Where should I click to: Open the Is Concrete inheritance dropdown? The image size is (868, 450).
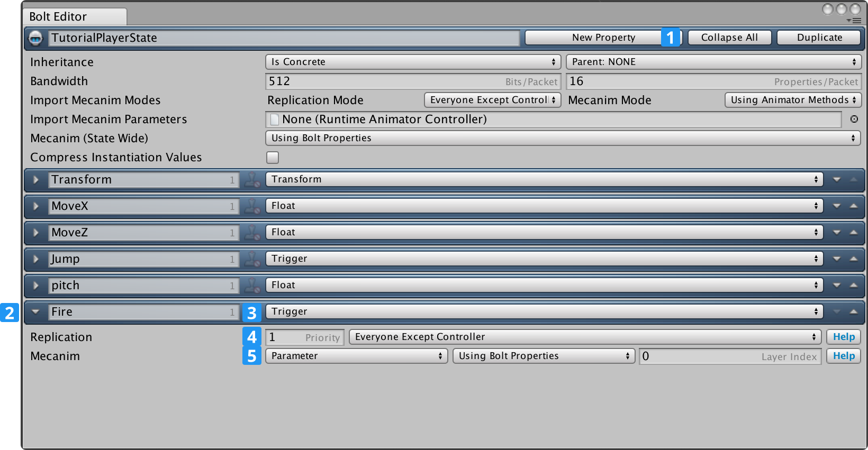click(x=413, y=62)
